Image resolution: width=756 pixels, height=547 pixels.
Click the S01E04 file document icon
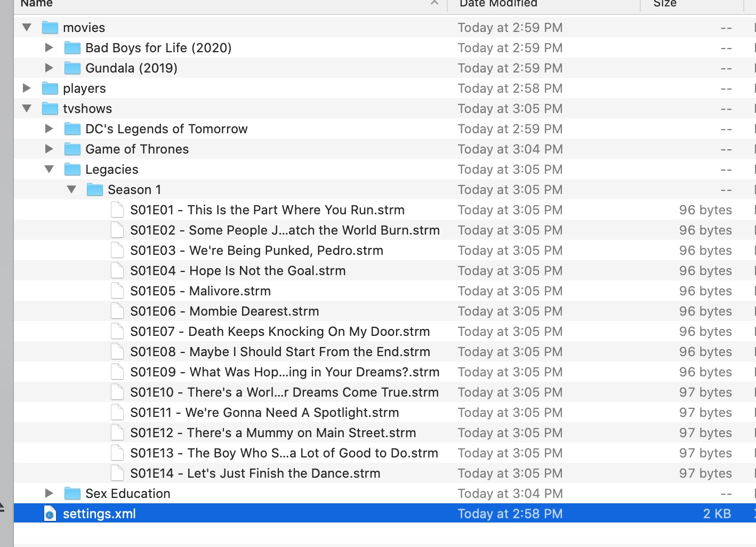117,270
